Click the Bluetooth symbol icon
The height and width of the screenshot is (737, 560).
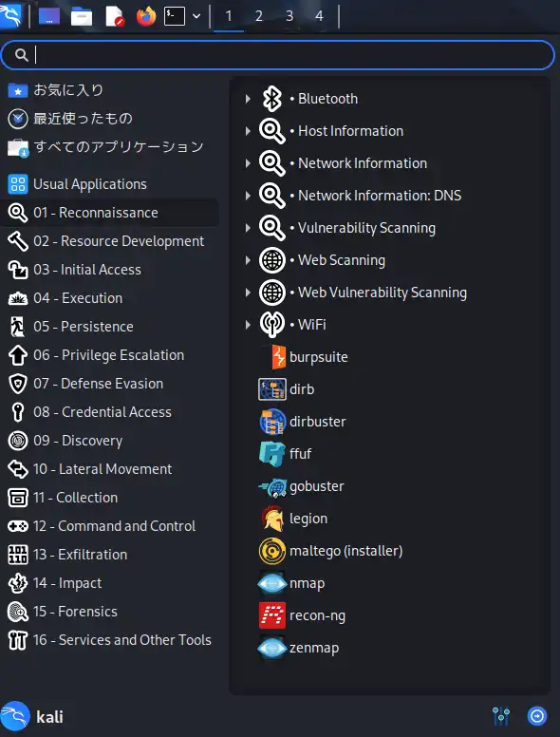click(272, 99)
